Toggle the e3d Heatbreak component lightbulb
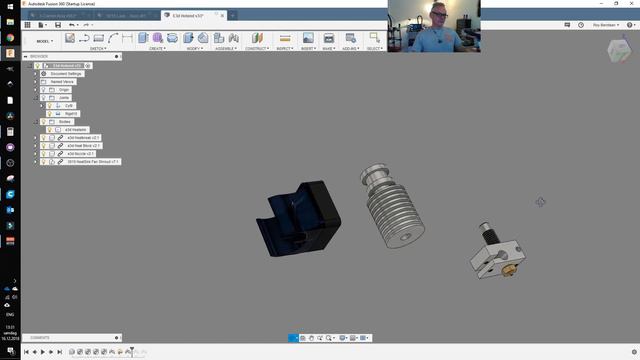Image resolution: width=640 pixels, height=360 pixels. pyautogui.click(x=44, y=138)
